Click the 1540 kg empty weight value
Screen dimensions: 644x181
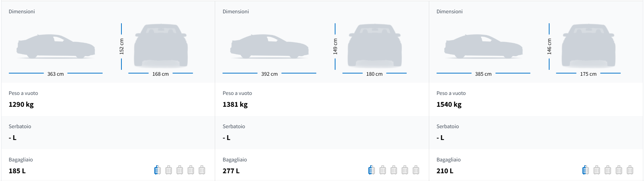click(x=449, y=105)
